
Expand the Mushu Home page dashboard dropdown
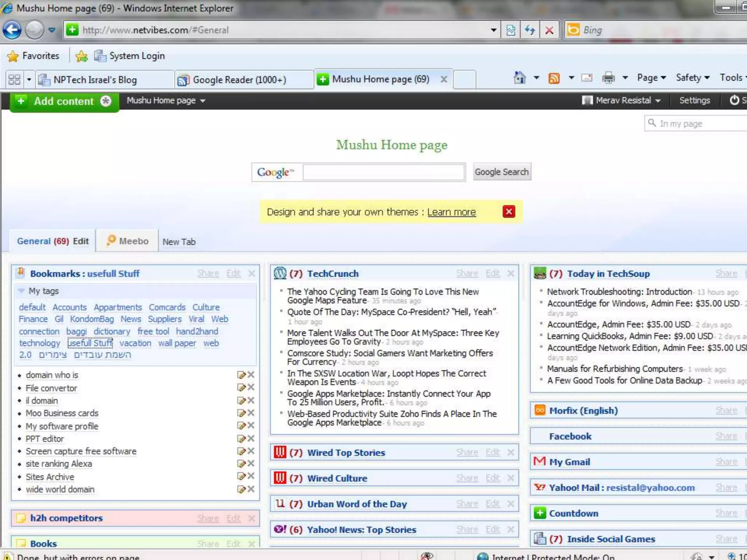tap(203, 101)
